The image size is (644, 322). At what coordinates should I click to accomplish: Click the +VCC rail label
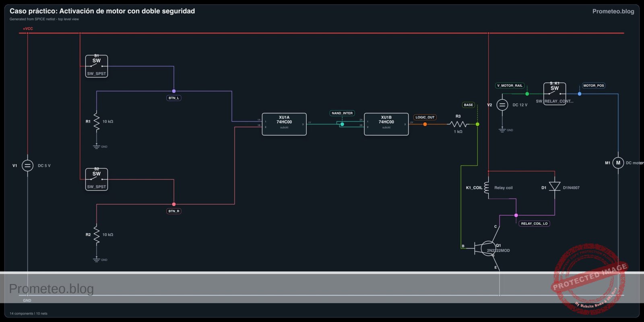point(28,29)
